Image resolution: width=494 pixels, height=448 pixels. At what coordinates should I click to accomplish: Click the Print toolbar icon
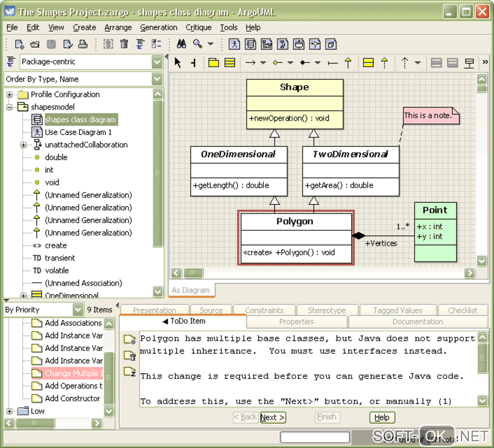tap(83, 45)
